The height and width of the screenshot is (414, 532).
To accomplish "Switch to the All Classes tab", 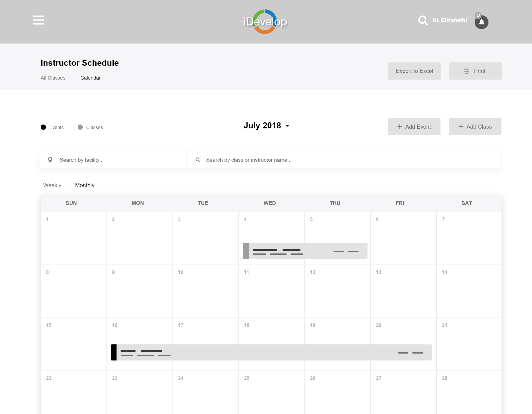I will (x=53, y=78).
